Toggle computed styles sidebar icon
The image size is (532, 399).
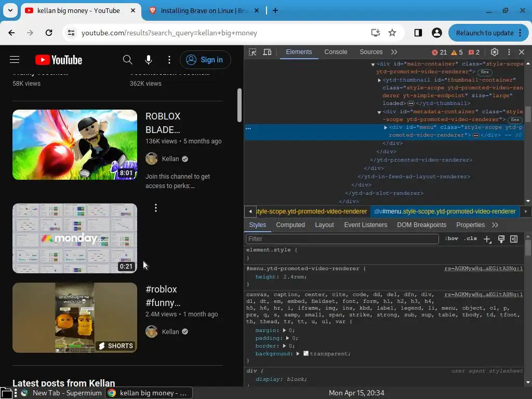514,239
